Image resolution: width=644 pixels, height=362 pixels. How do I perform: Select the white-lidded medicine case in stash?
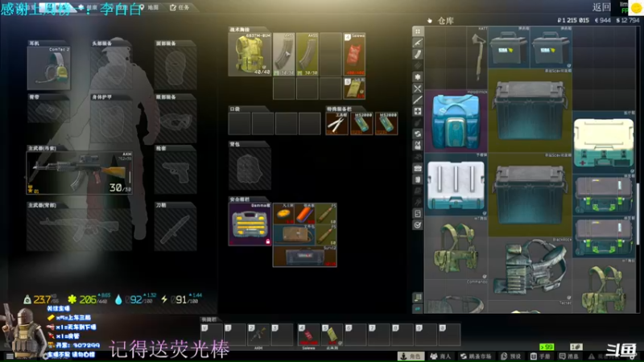(603, 142)
